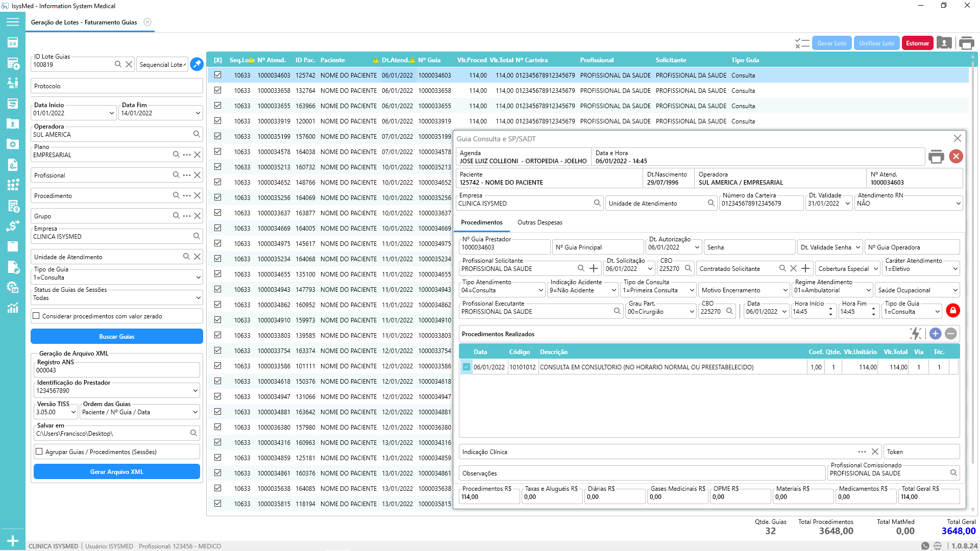Add a procedure with the blue plus icon
980x551 pixels.
tap(935, 334)
